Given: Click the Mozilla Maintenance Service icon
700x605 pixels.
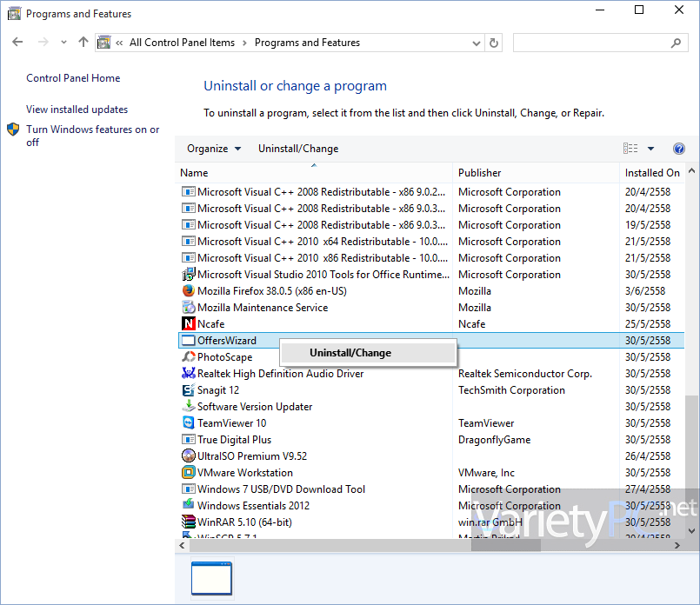Looking at the screenshot, I should point(189,308).
